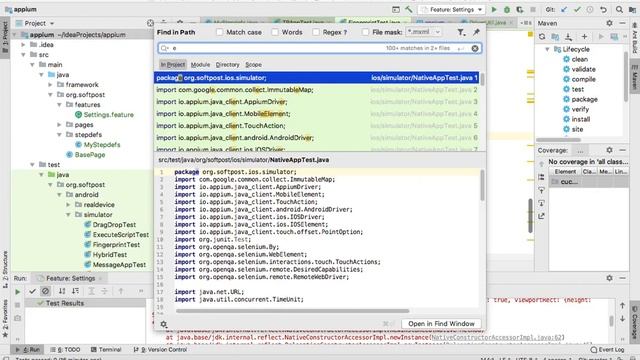Open Settings.feature in project tree
Viewport: 640px width, 360px height.
tap(108, 115)
